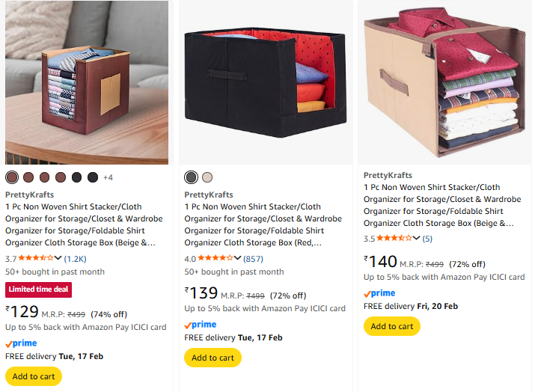Add the ₹129 shirt stacker to cart
Viewport: 535px width, 392px height.
(34, 376)
